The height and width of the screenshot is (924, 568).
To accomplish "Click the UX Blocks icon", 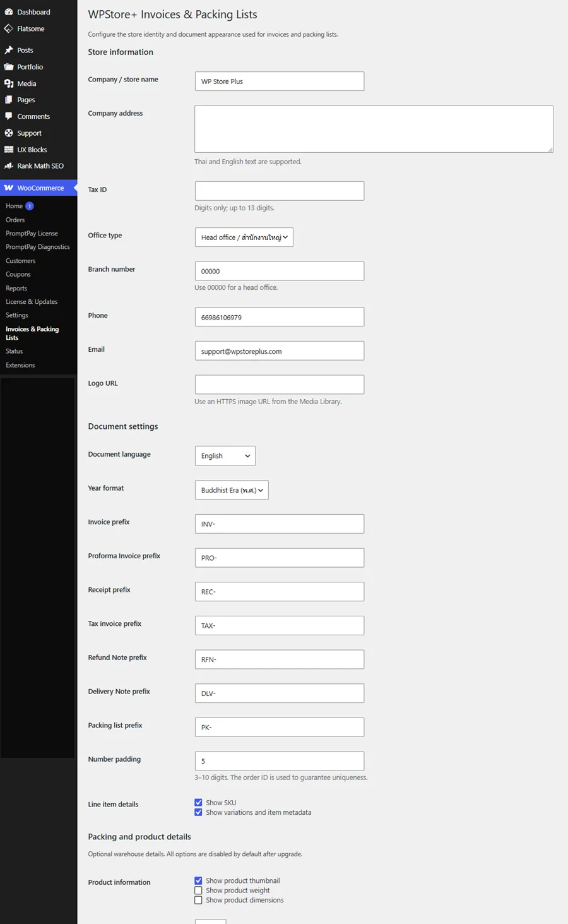I will [x=9, y=150].
